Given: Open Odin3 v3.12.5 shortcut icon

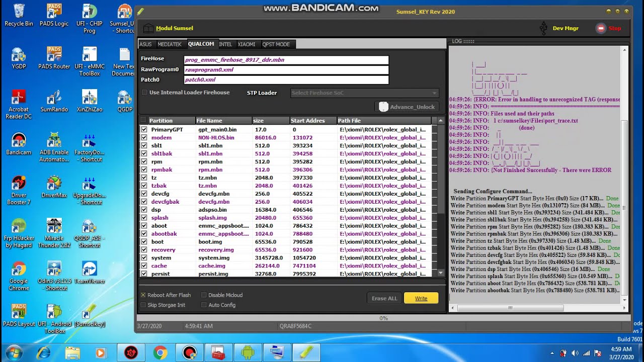Looking at the screenshot, I should (54, 276).
